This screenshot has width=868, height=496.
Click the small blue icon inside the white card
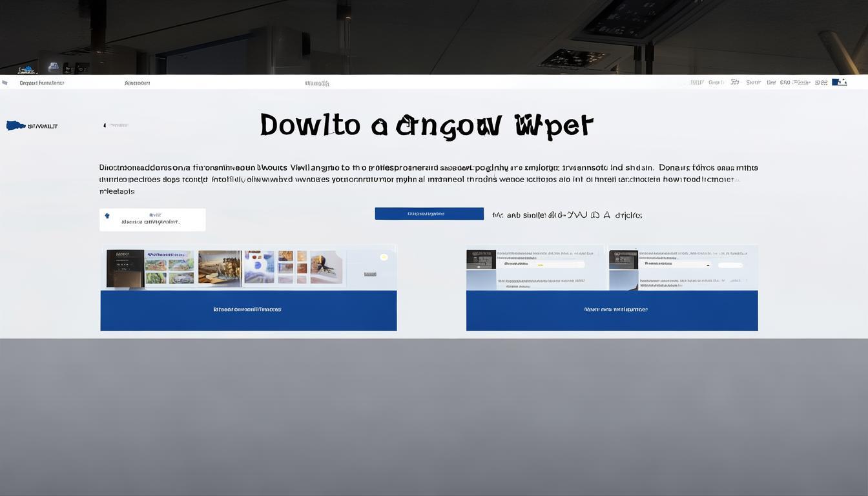(107, 216)
